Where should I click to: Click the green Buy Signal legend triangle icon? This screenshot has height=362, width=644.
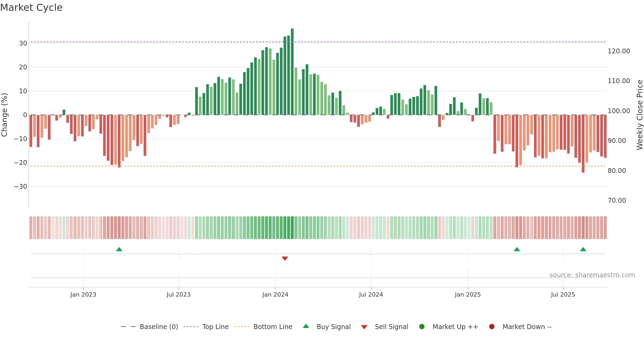pos(306,326)
